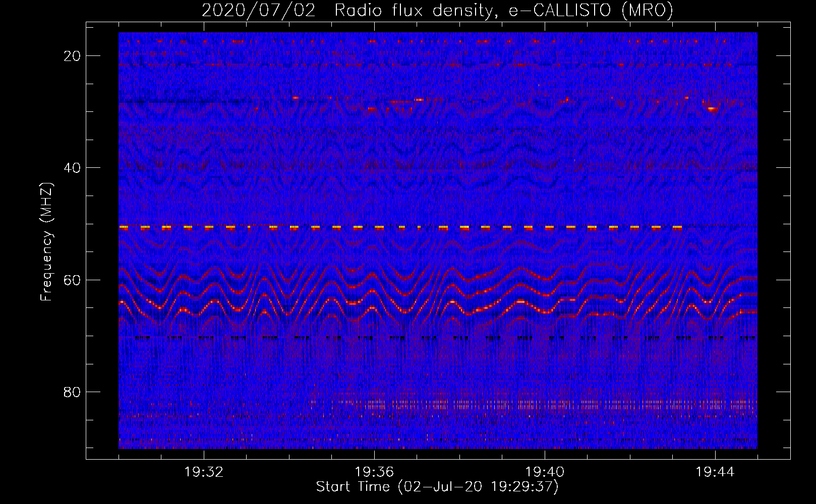
Task: Click the 19:32 time tick label
Action: point(204,472)
